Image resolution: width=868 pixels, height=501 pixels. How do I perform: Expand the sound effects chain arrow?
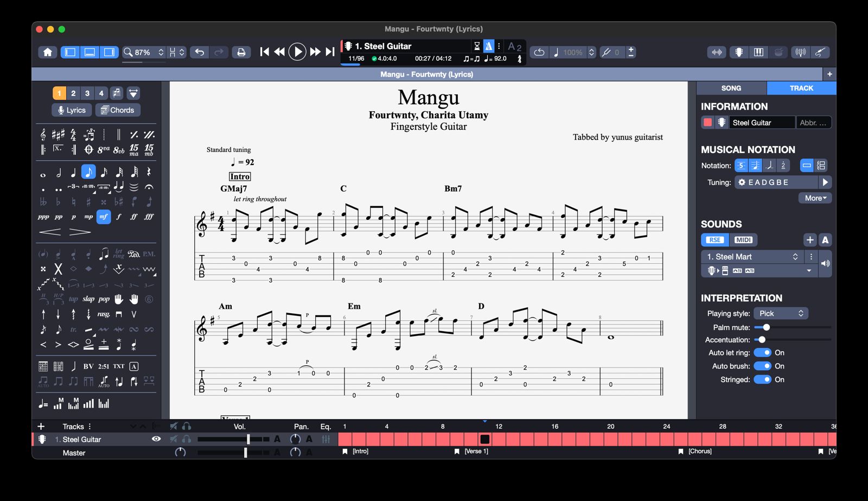(809, 270)
